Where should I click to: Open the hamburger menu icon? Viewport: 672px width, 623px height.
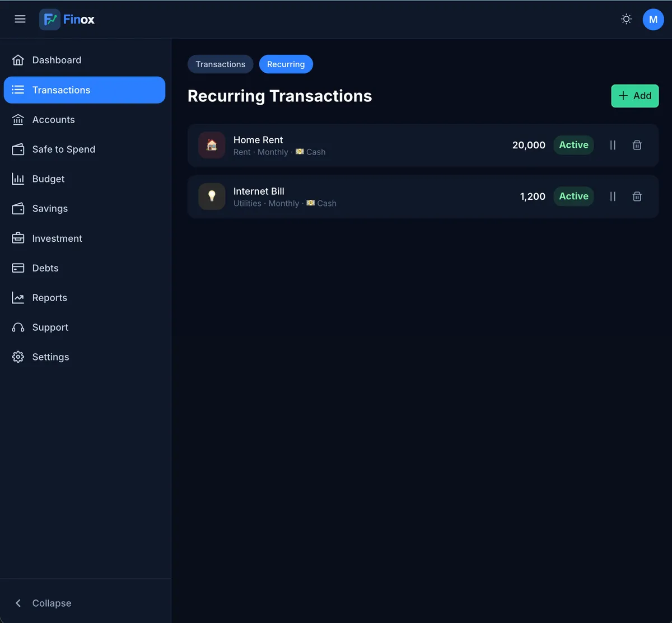click(x=20, y=19)
